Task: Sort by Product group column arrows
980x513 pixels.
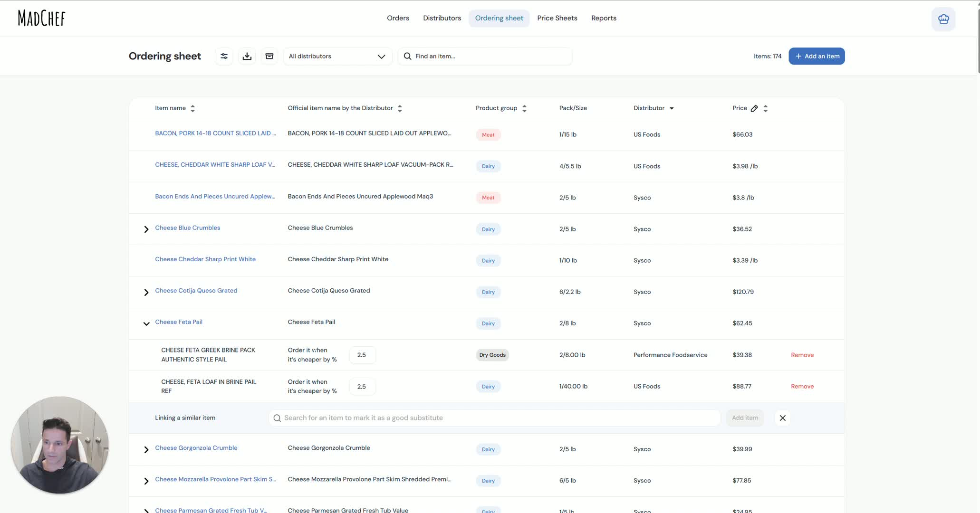Action: click(524, 108)
